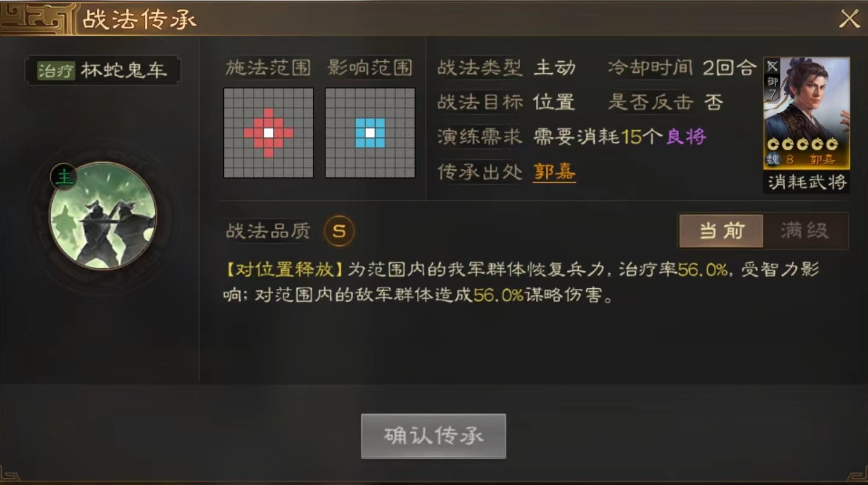868x485 pixels.
Task: Confirm with the 确认传承 button
Action: click(x=433, y=436)
